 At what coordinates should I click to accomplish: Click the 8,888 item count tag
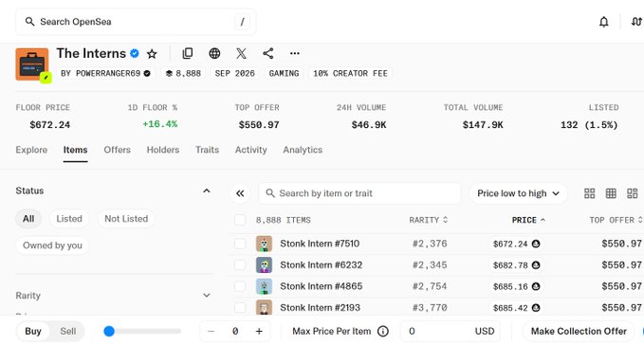coord(183,73)
